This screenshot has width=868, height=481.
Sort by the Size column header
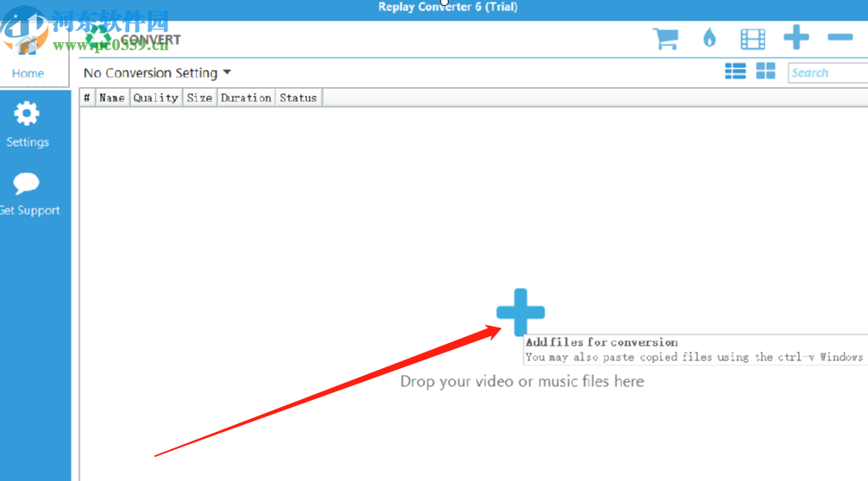click(199, 98)
